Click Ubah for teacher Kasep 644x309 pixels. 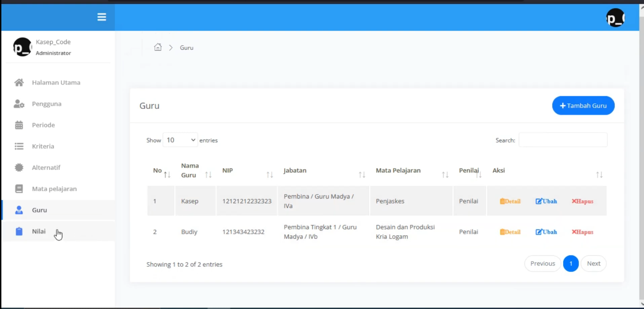[x=546, y=201]
